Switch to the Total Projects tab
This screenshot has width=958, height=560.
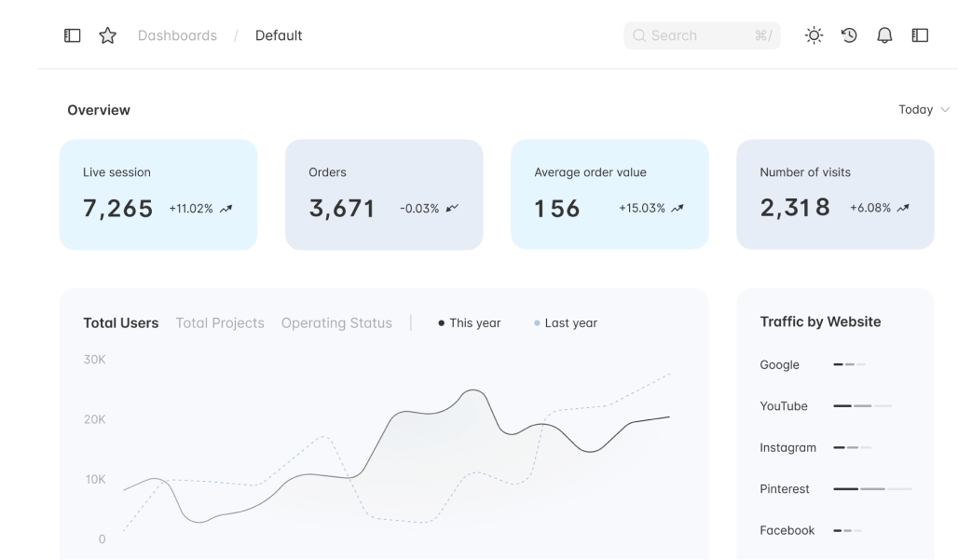pos(220,323)
